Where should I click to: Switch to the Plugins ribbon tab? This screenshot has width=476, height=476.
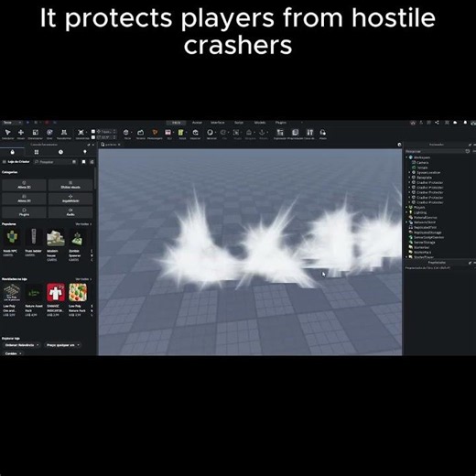tap(281, 123)
